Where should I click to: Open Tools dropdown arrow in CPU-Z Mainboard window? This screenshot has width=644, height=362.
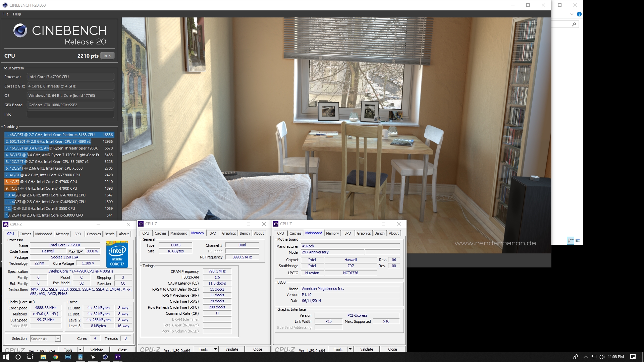pos(350,349)
